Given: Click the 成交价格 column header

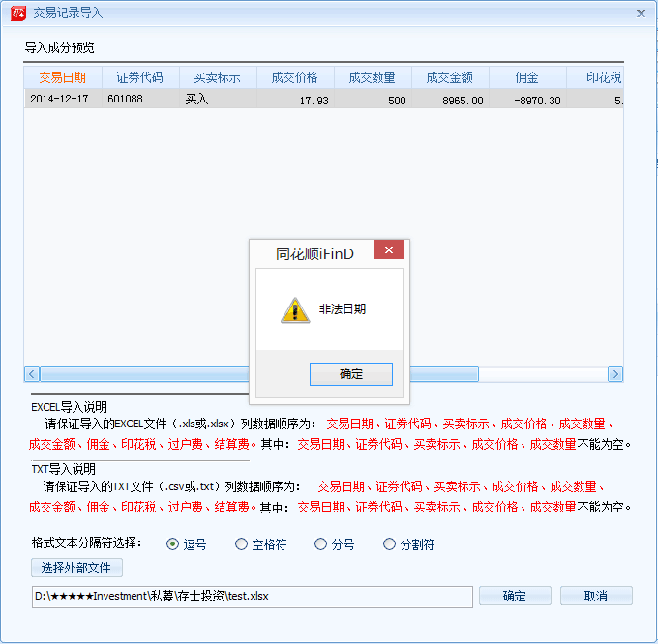Looking at the screenshot, I should click(x=295, y=77).
